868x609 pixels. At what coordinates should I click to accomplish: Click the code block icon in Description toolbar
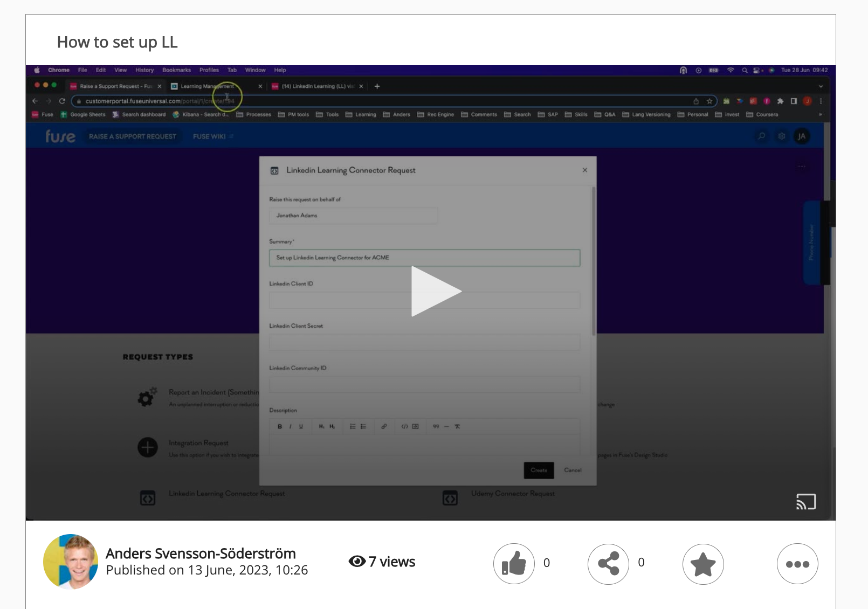pyautogui.click(x=405, y=426)
